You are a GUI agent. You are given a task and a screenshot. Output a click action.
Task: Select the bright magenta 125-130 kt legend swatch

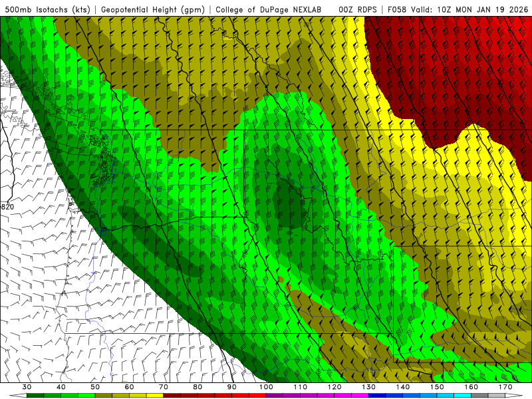click(360, 395)
